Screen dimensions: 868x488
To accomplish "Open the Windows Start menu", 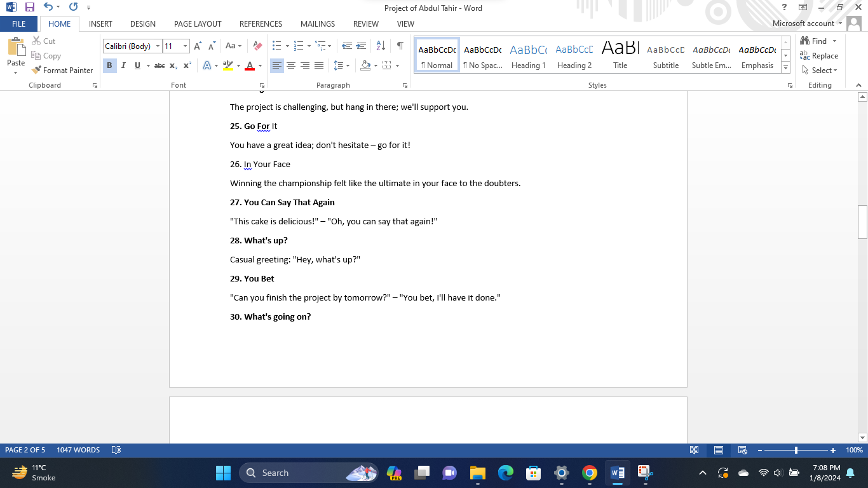I will click(223, 473).
